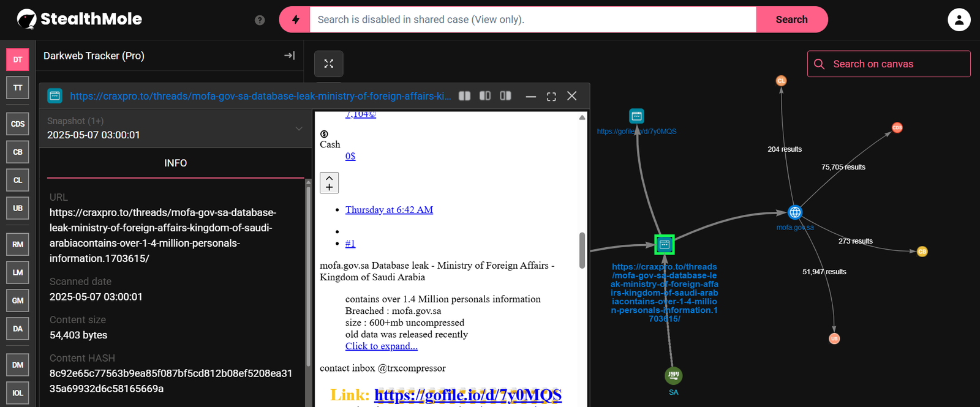Open the Thursday at 6:42 AM link

(389, 210)
